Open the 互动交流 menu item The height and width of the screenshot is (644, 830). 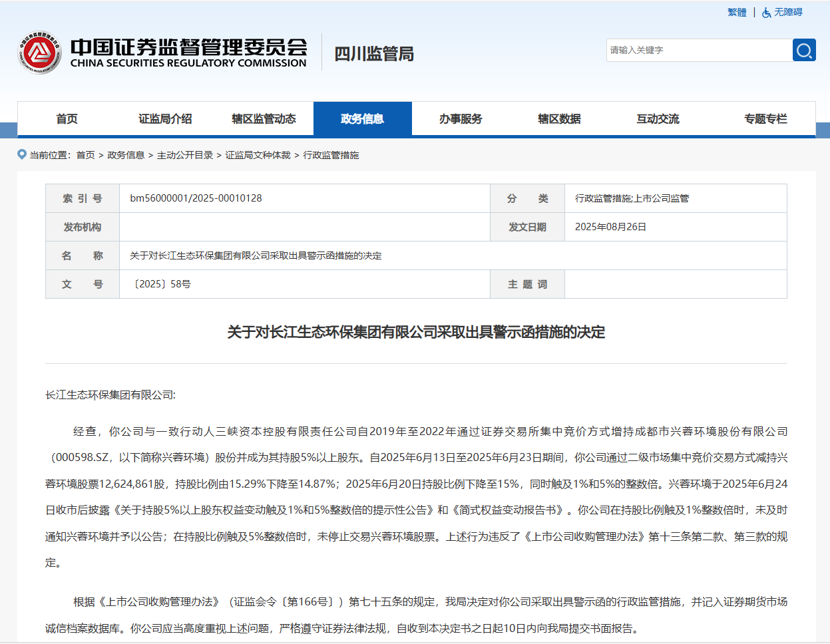(x=658, y=119)
